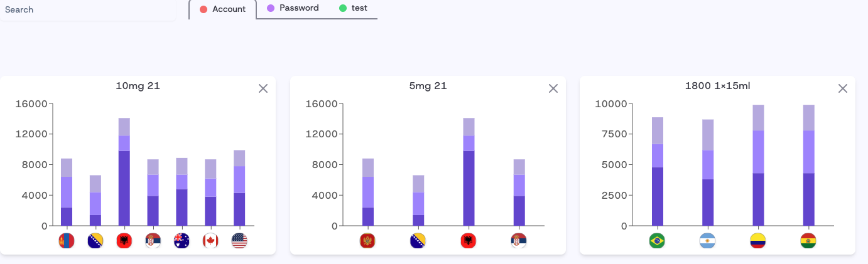Click the 4000 axis label in the 5mg 21 chart
Screen dimensions: 868x264
324,195
